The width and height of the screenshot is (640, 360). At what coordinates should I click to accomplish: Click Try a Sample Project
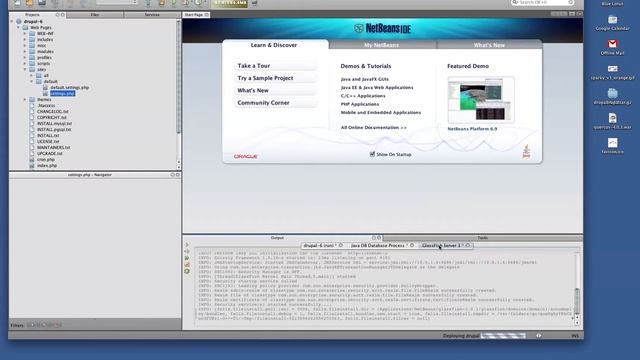coord(276,78)
